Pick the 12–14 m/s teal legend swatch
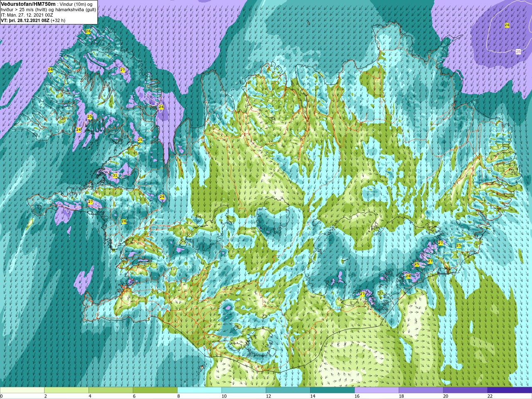The width and height of the screenshot is (532, 399). (x=288, y=390)
